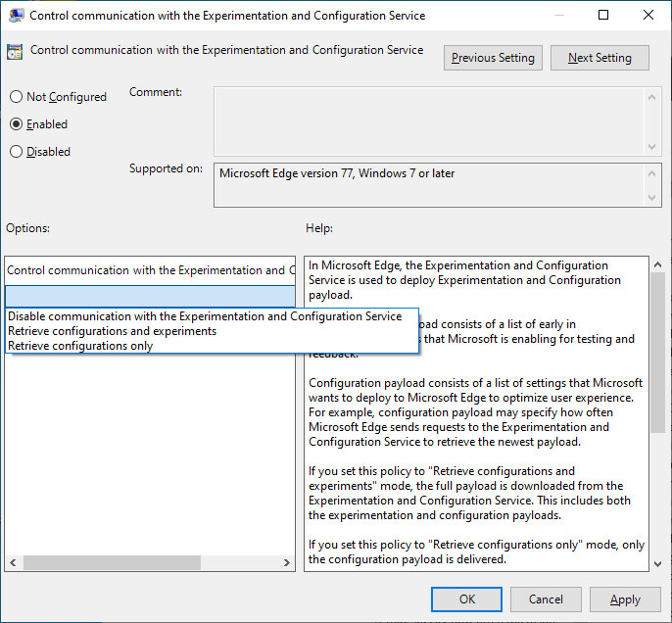Click the Options pane right scroll arrow
This screenshot has height=623, width=672.
click(287, 562)
